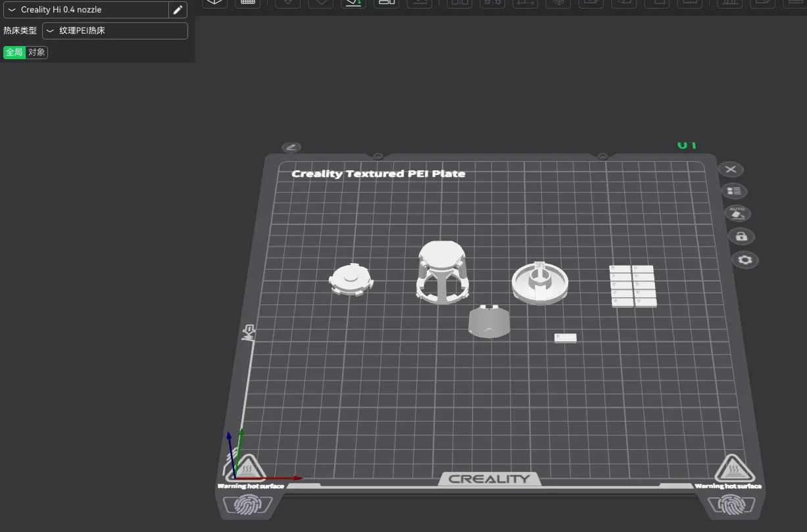Click the arrange plates toolbar icon
Screen dimensions: 807x532
[386, 3]
